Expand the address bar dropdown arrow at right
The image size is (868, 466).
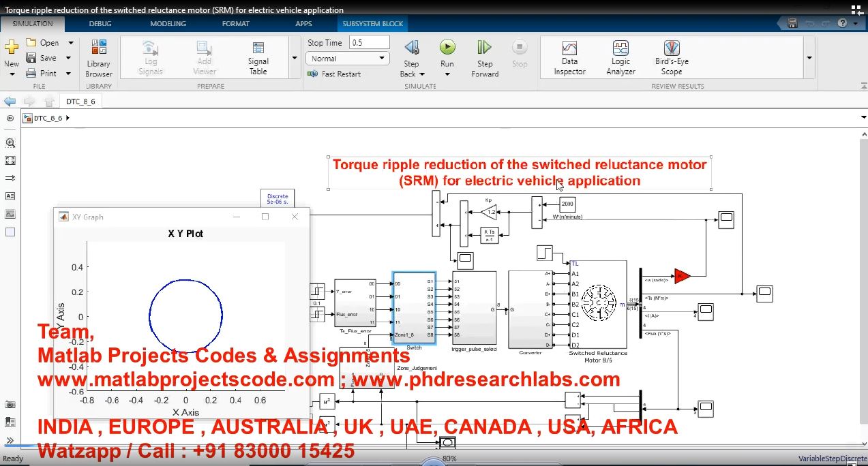click(863, 118)
